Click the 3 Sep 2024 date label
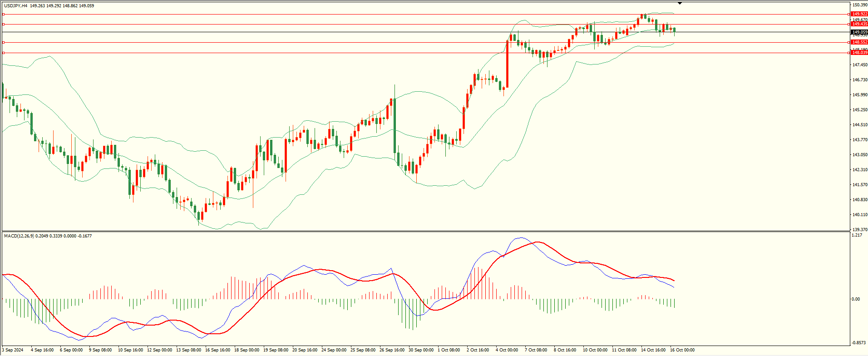Image resolution: width=868 pixels, height=356 pixels. 13,350
